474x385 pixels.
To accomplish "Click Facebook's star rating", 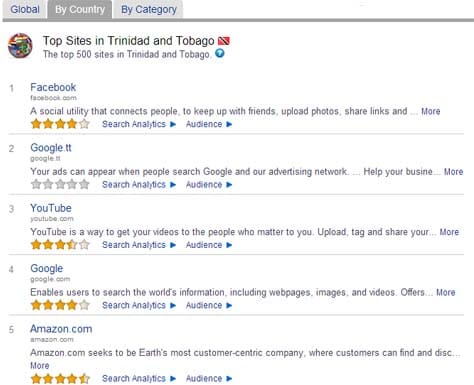I will click(x=60, y=124).
